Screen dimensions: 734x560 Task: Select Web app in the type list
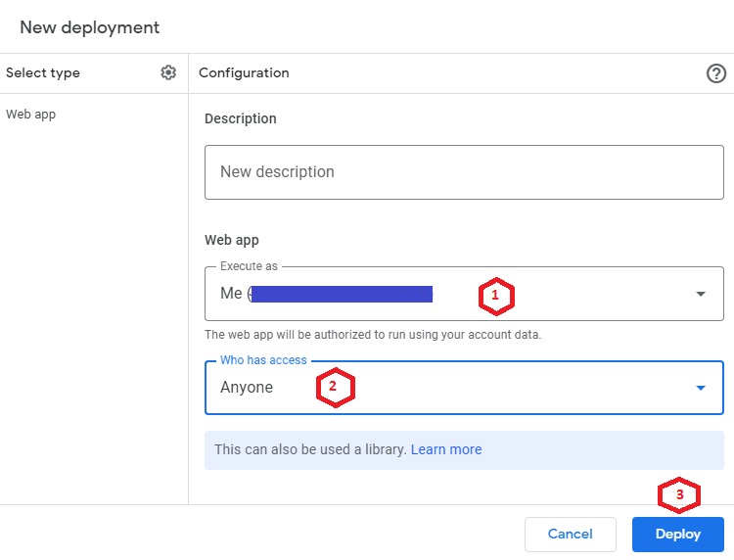31,115
